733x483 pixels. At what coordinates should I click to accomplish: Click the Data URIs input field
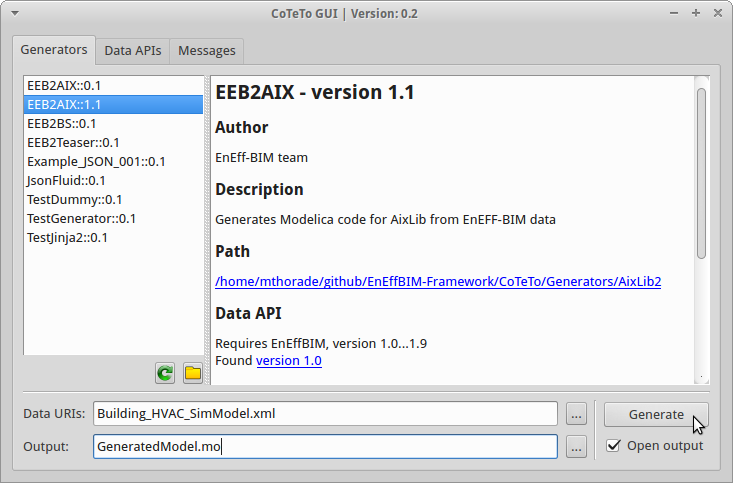[325, 414]
